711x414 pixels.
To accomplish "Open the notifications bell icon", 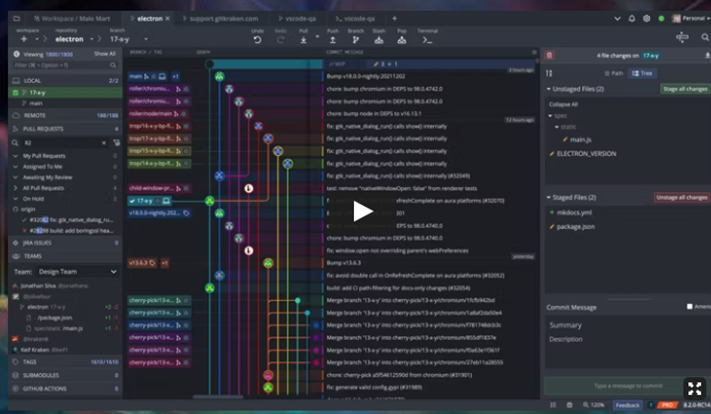I will pos(632,19).
